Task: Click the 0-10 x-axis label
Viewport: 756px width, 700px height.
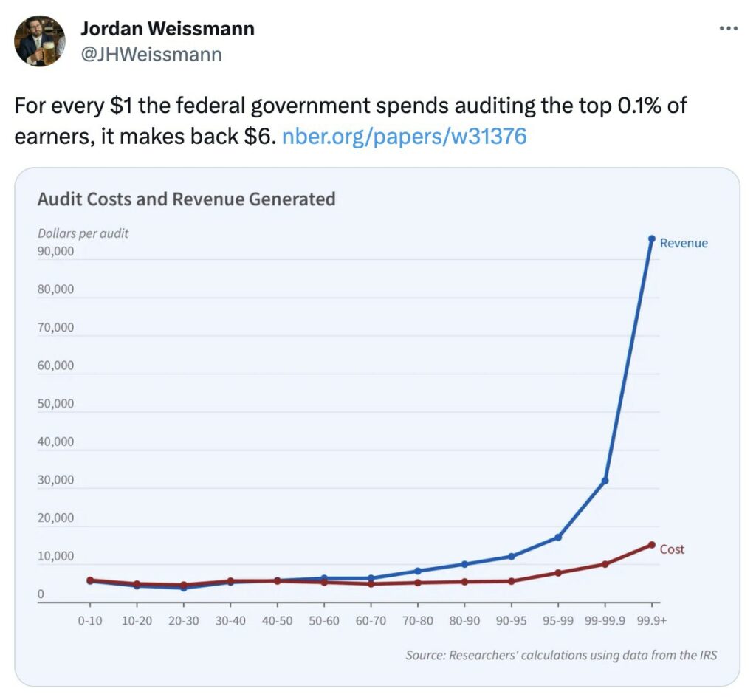Action: [90, 621]
